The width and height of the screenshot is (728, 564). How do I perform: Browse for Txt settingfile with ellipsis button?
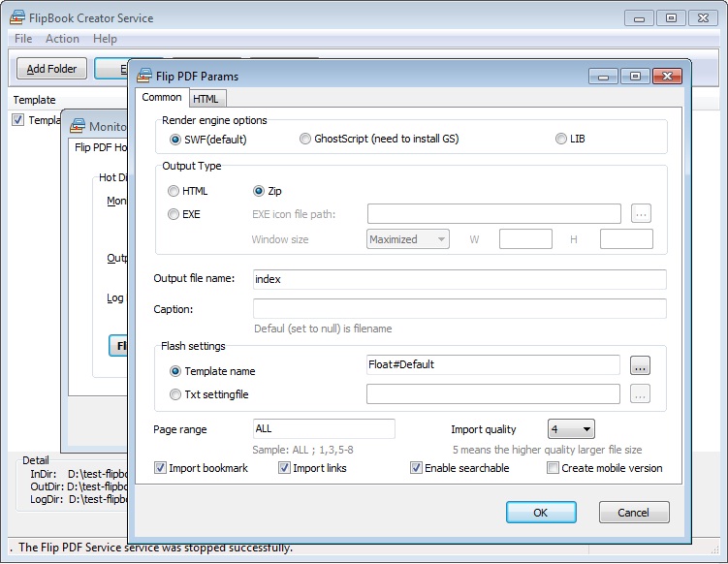pos(640,393)
